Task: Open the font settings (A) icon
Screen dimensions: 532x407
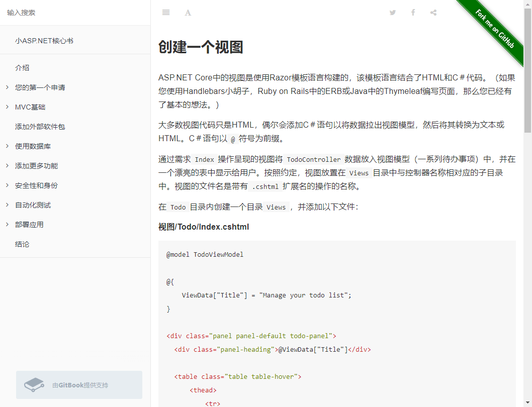Action: (x=188, y=13)
